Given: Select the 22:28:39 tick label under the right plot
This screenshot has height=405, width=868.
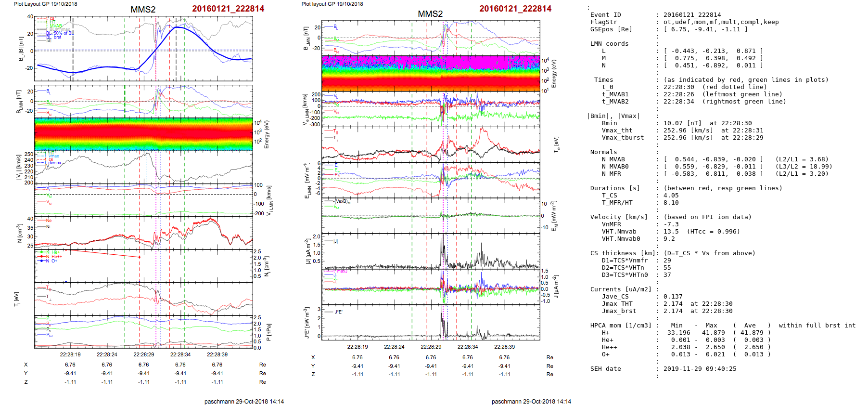Looking at the screenshot, I should pyautogui.click(x=504, y=347).
